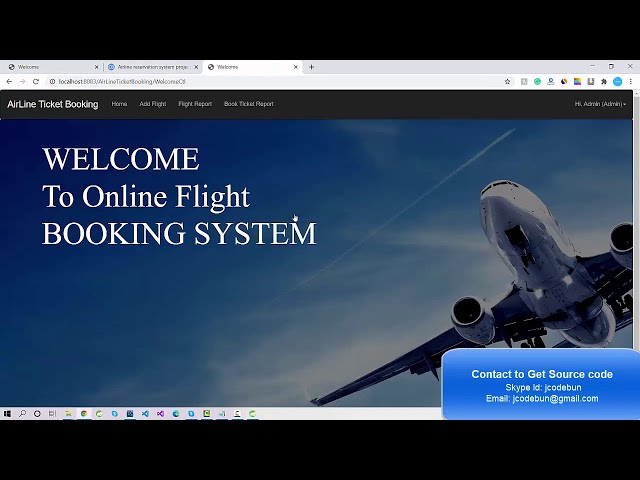
Task: Click the "BOOKING SYSTEM" heading line
Action: 179,233
